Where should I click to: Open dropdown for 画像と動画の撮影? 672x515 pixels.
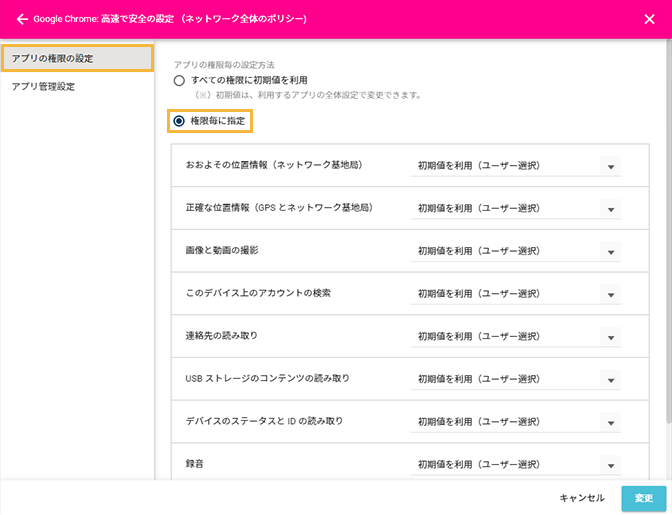pyautogui.click(x=516, y=251)
